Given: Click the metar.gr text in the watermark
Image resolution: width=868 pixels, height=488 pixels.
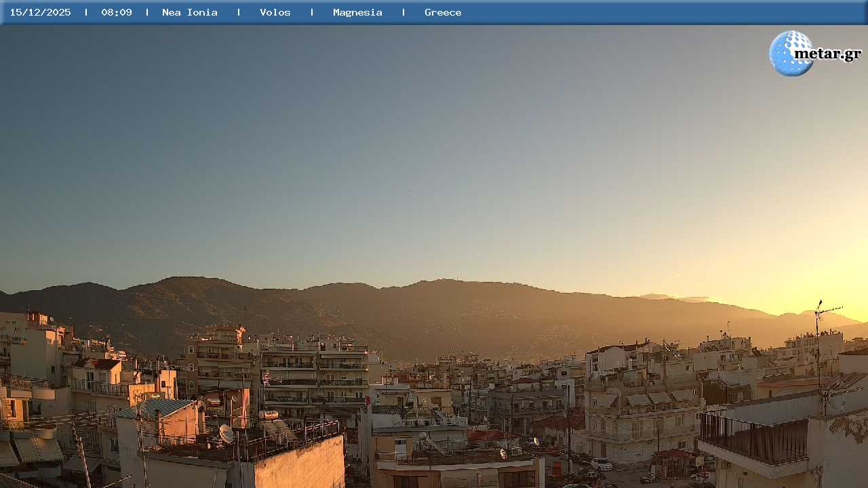Looking at the screenshot, I should tap(827, 54).
